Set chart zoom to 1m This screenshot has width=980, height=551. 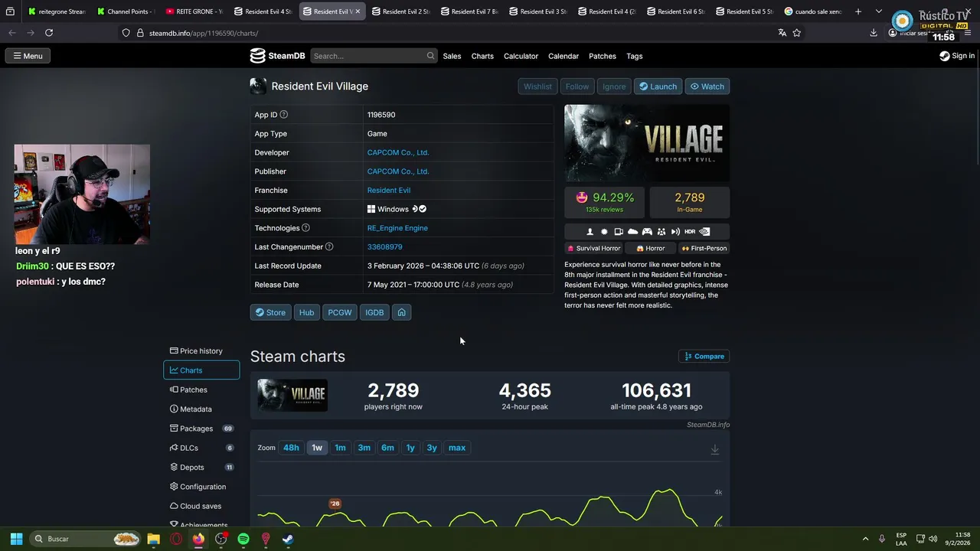340,448
